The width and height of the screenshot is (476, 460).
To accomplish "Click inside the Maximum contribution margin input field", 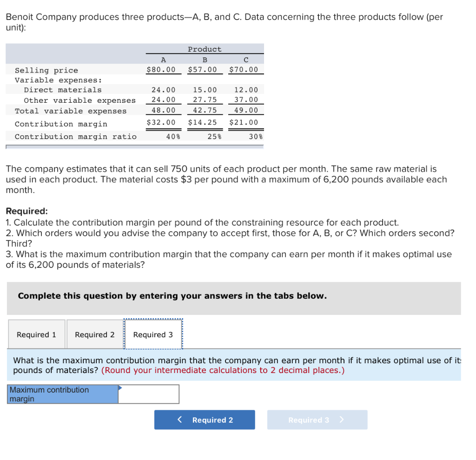I will pos(149,394).
